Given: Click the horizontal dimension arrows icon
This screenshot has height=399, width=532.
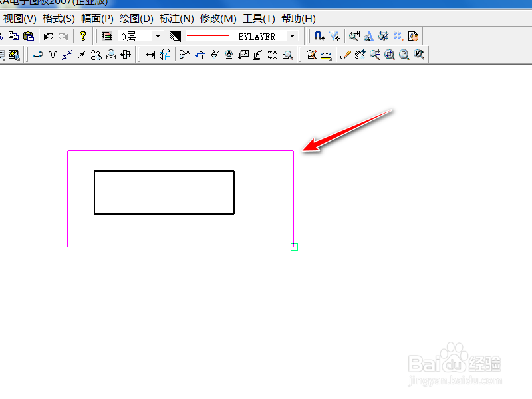Looking at the screenshot, I should click(x=150, y=55).
